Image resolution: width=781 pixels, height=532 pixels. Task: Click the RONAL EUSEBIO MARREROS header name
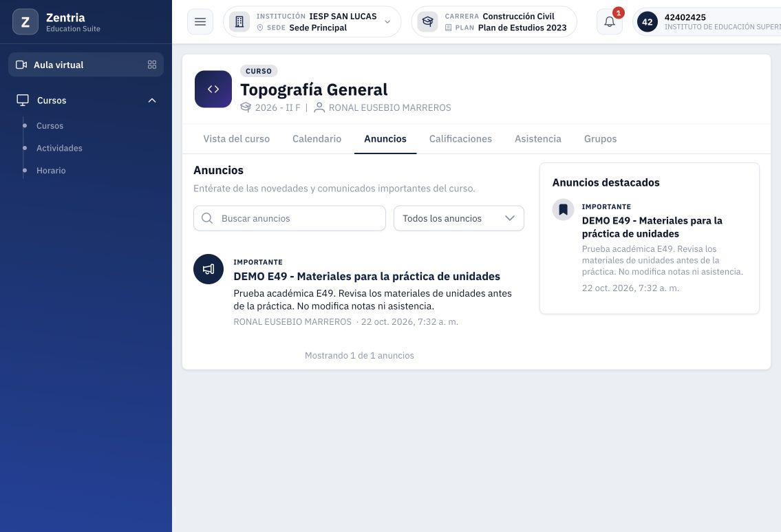(x=389, y=107)
